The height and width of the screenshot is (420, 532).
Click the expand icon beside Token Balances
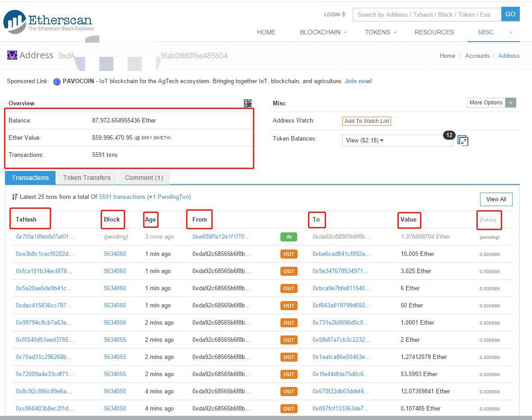(462, 141)
